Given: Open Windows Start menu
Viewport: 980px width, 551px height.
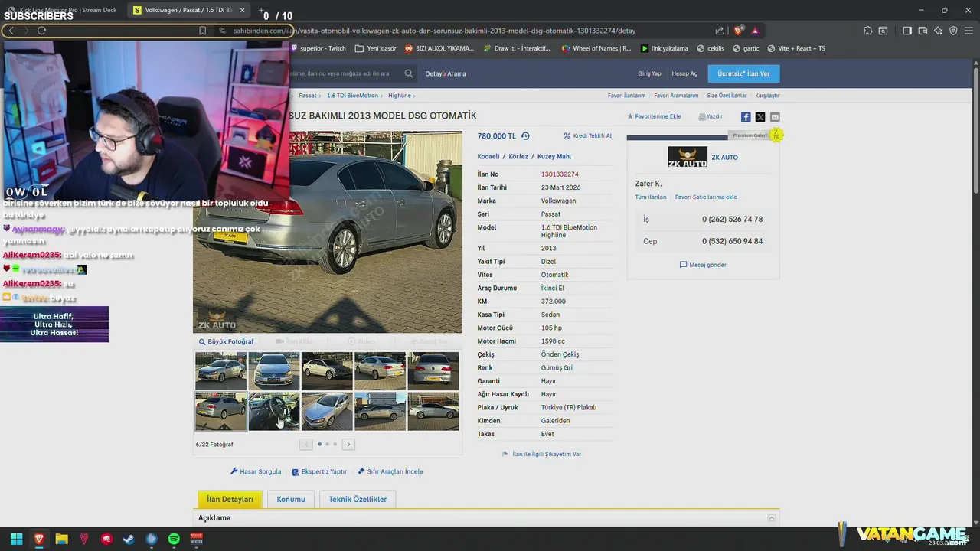Looking at the screenshot, I should coord(16,539).
